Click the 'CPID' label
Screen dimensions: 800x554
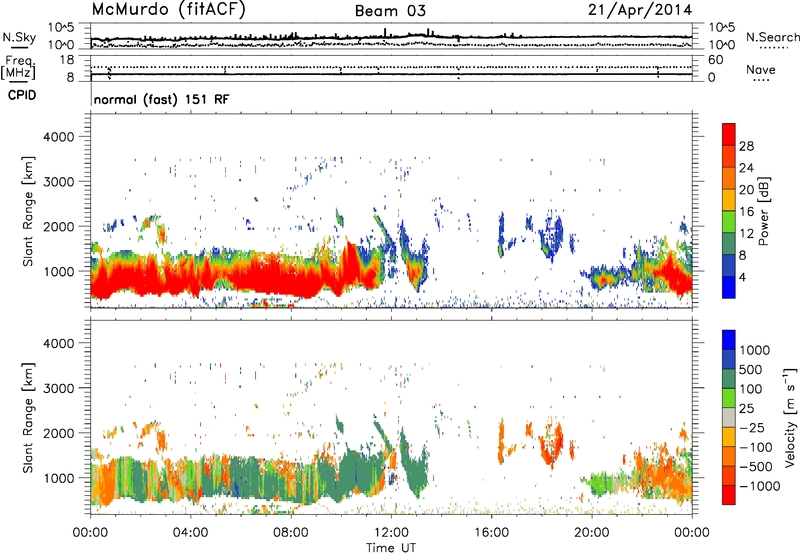tap(22, 95)
